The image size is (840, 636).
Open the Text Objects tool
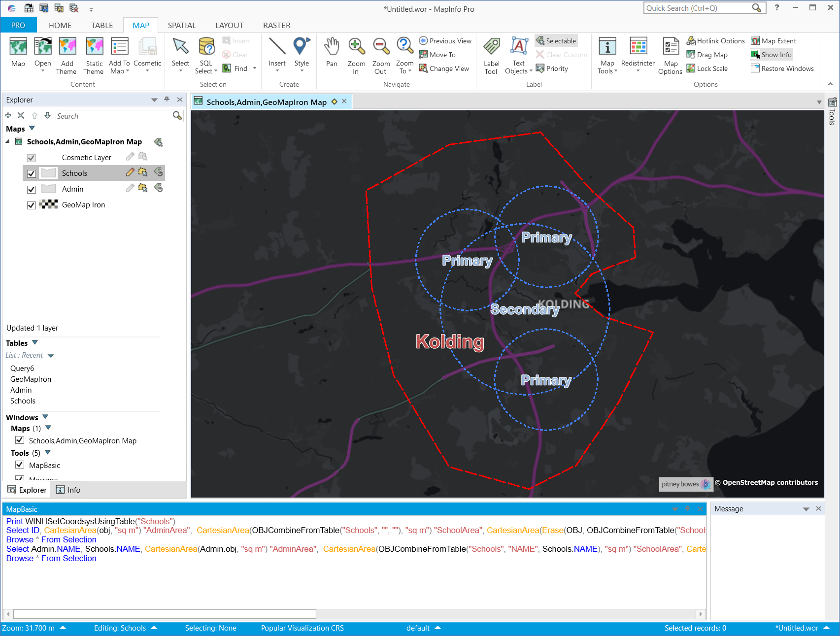coord(519,46)
